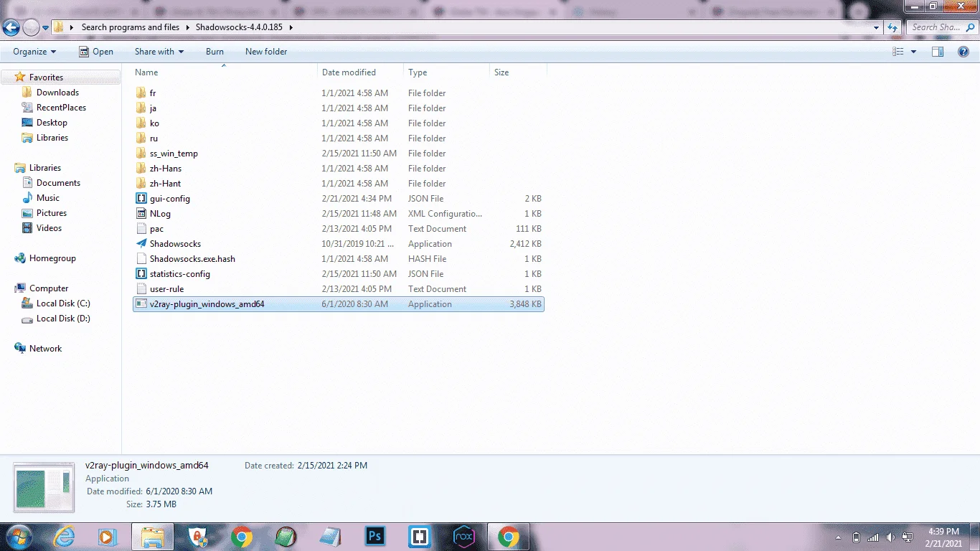Screen dimensions: 980x551
Task: Open Windows Media Player from the taskbar
Action: (x=108, y=537)
